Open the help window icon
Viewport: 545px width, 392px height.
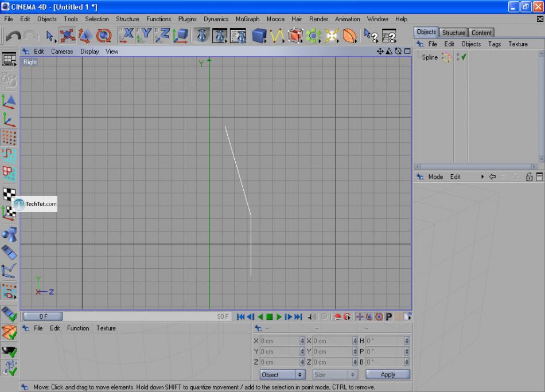pos(389,36)
